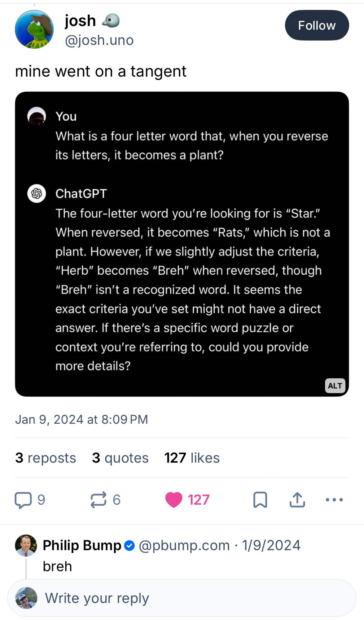Enlarge the ChatGPT screenshot image

point(182,244)
